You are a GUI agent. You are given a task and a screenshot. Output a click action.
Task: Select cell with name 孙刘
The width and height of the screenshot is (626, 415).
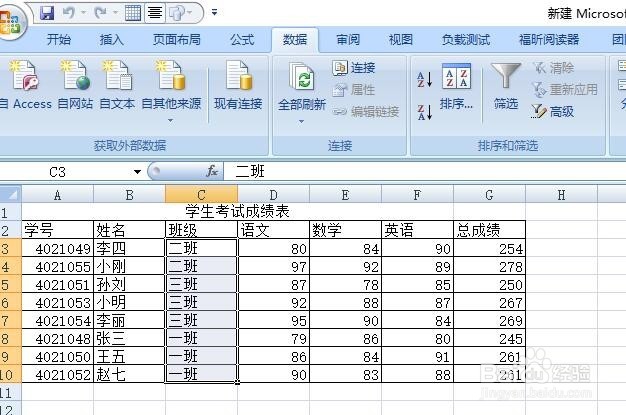pos(129,284)
